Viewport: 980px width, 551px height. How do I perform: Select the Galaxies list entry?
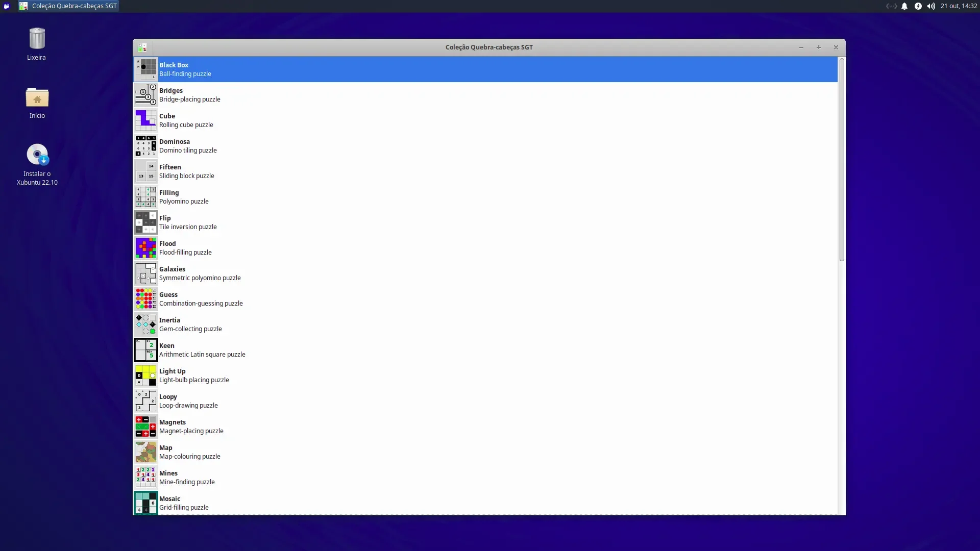485,273
